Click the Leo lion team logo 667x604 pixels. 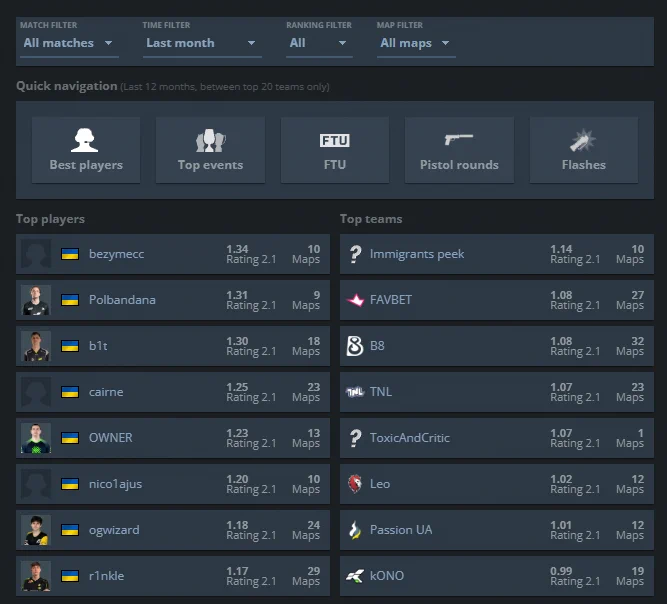coord(355,484)
